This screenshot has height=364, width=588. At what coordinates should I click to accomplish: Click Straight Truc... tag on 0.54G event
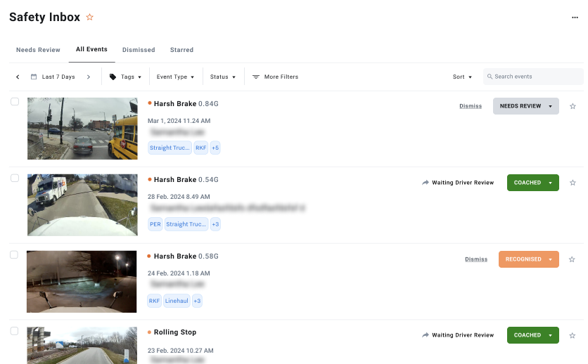pos(186,224)
